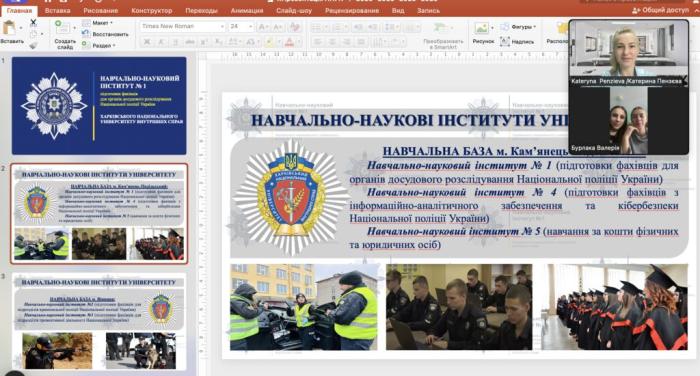This screenshot has height=376, width=700.
Task: Click the text direction icon
Action: (x=379, y=42)
